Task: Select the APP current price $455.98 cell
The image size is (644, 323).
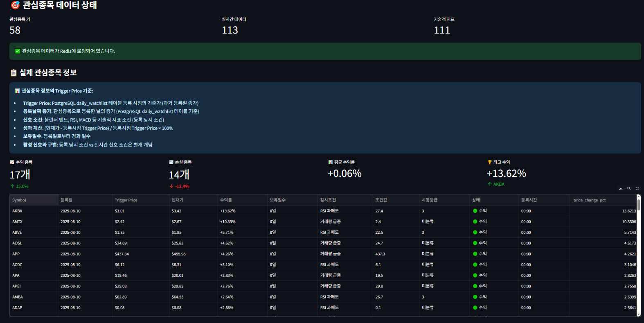Action: 179,254
